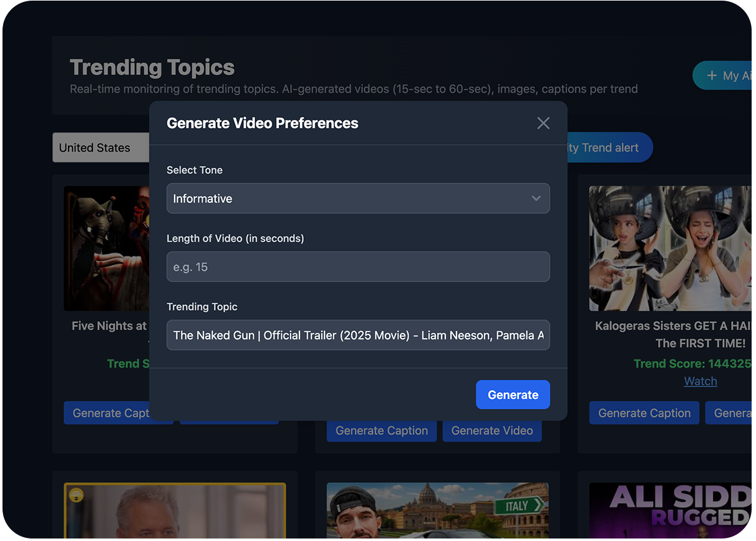Focus the Trending Topic text field
This screenshot has width=756, height=541.
[x=357, y=335]
